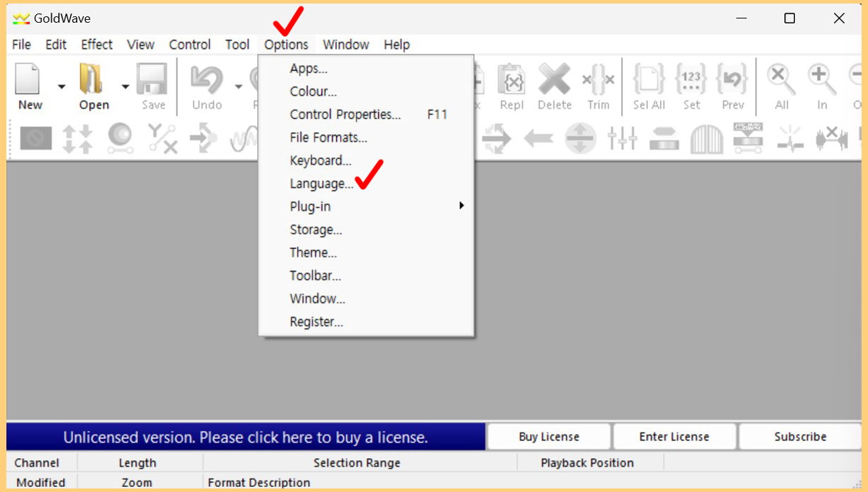Choose Window... in the Options dropdown
Viewport: 868px width, 492px height.
[367, 298]
